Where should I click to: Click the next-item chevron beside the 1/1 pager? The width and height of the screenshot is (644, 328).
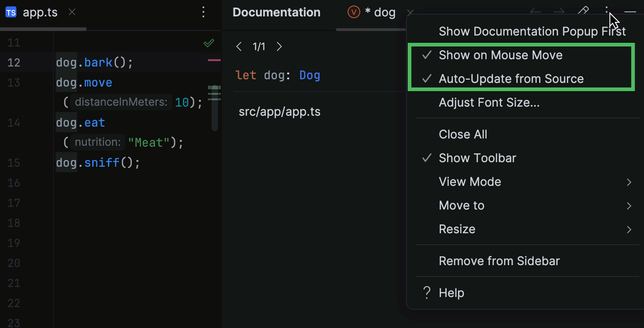[x=279, y=46]
